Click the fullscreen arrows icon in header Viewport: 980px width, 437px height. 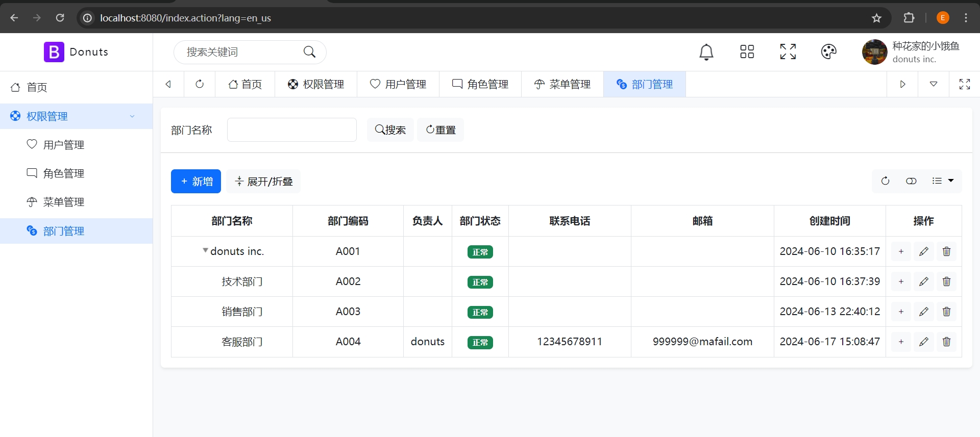pyautogui.click(x=788, y=52)
